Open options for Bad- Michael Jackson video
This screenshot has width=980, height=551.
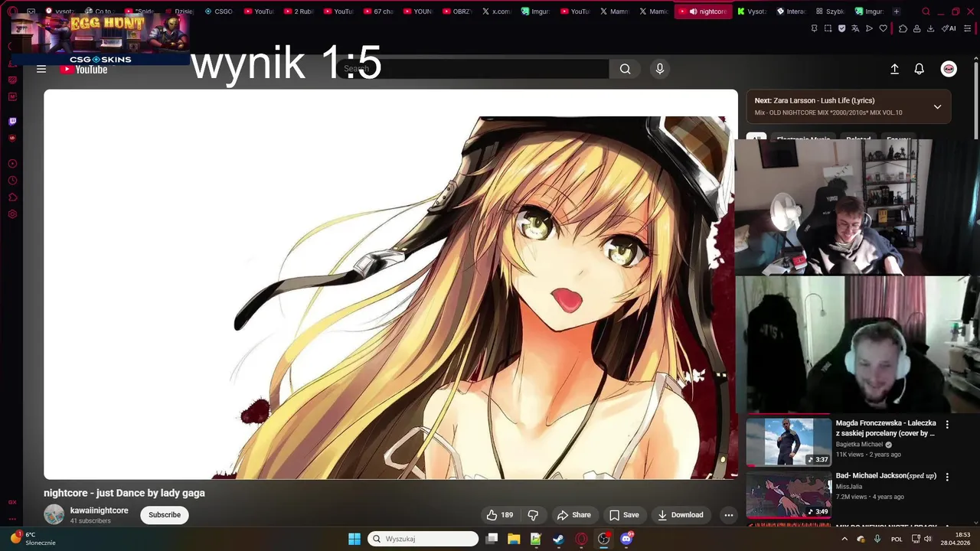click(x=947, y=477)
